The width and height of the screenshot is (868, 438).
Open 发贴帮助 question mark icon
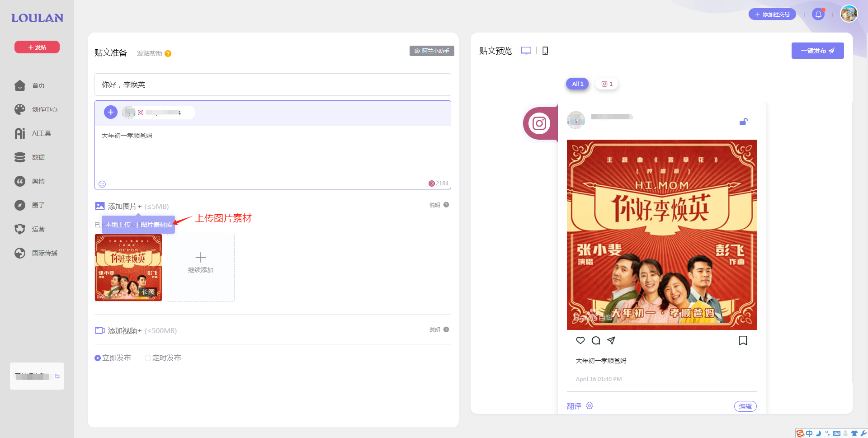point(168,53)
